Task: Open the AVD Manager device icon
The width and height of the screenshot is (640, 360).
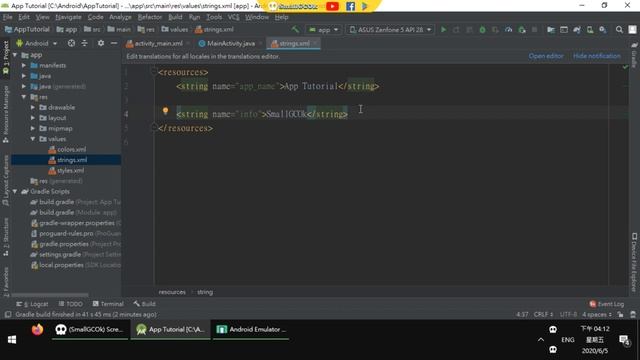Action: (590, 30)
